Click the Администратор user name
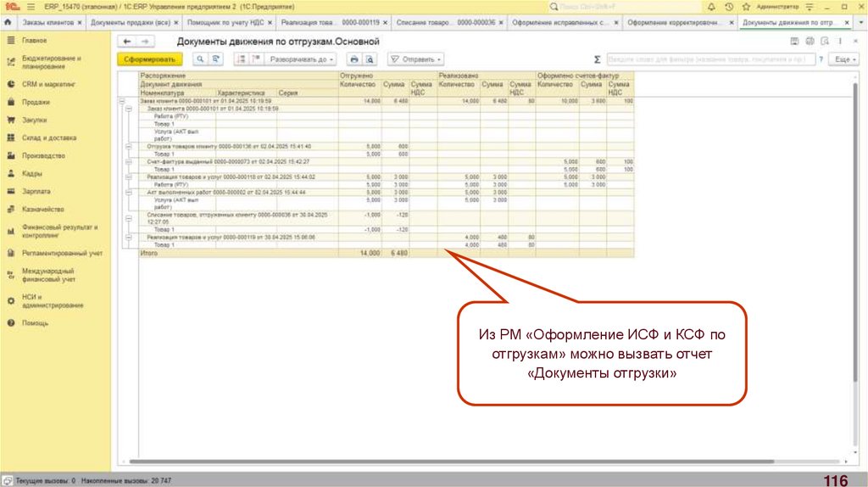Viewport: 868px width, 487px height. coord(777,7)
